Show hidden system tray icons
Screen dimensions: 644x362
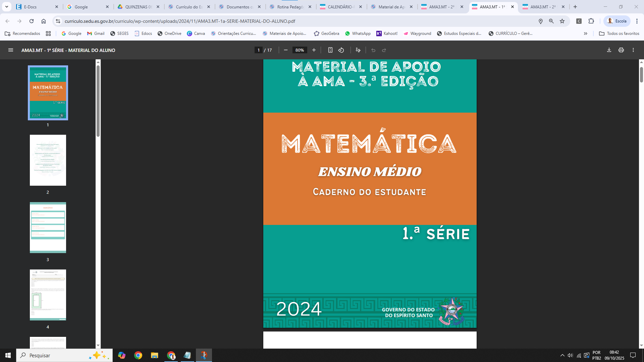562,355
